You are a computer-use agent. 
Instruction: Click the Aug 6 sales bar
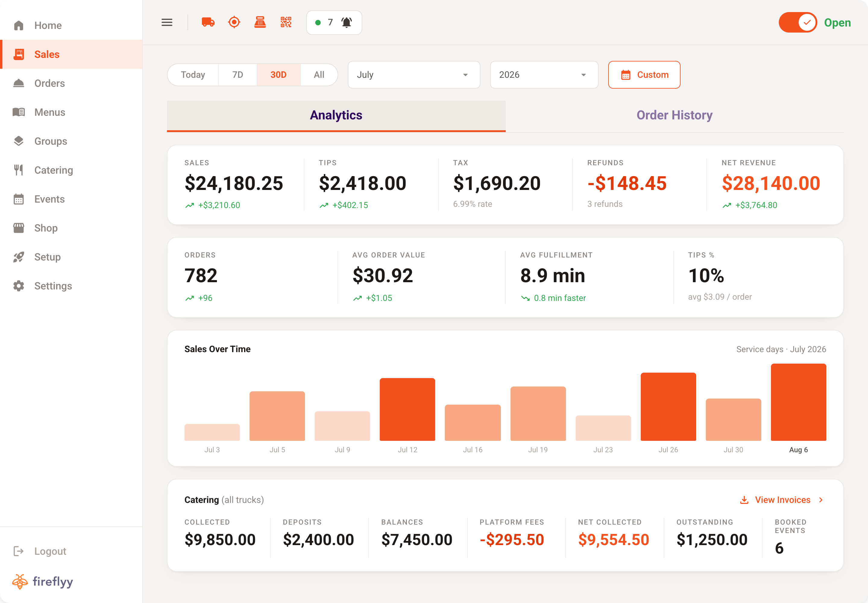tap(798, 402)
